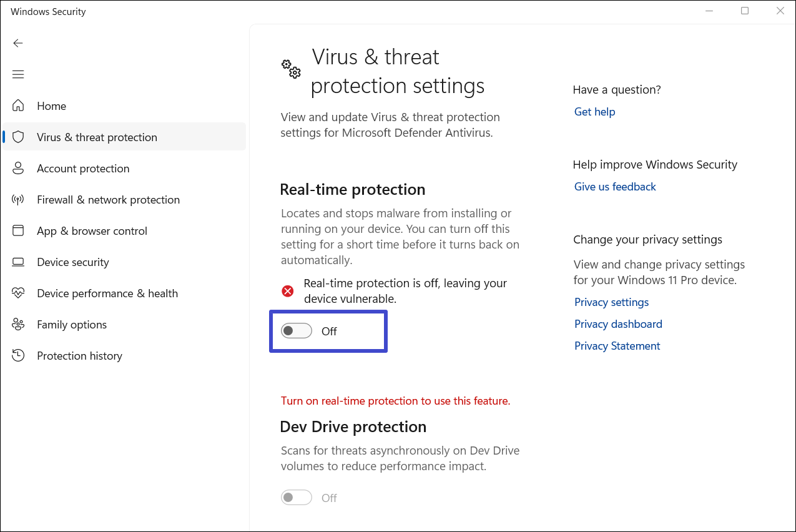Screen dimensions: 796x532
Task: Go back using the back arrow
Action: [18, 43]
